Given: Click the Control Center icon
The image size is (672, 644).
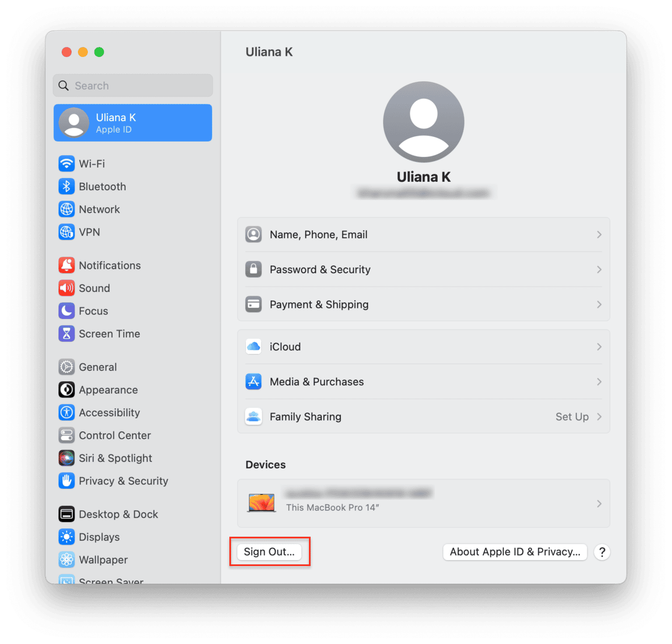Looking at the screenshot, I should click(66, 435).
